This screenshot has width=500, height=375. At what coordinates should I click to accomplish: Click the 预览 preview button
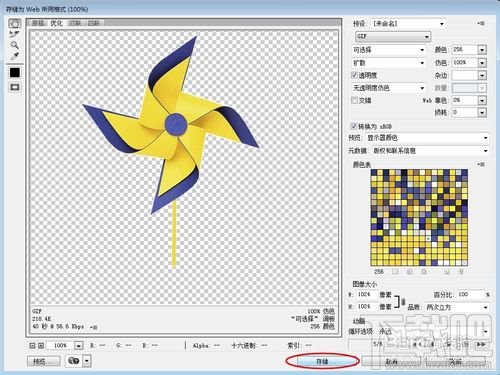point(44,361)
